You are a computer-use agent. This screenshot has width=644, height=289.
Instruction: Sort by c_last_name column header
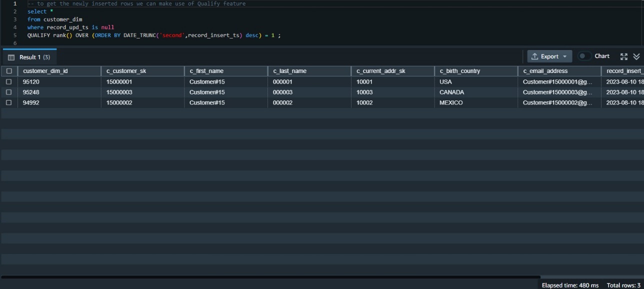[309, 71]
